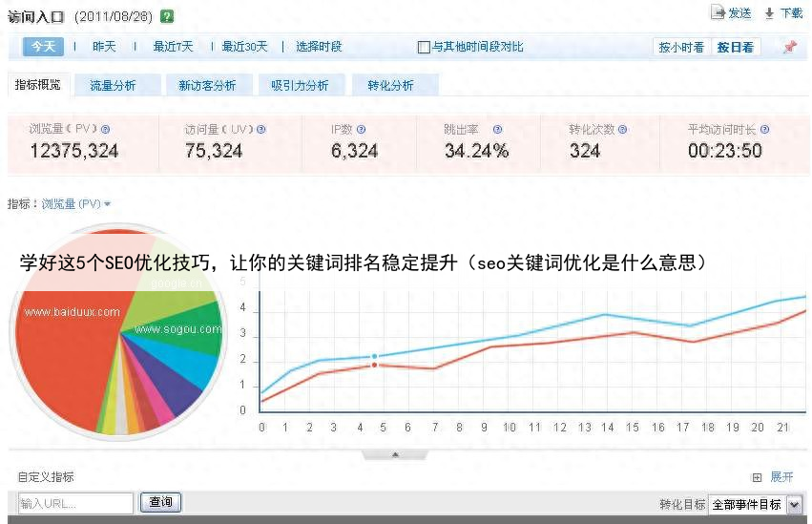The width and height of the screenshot is (812, 524).
Task: Open the 新访客分析 tab
Action: point(209,86)
